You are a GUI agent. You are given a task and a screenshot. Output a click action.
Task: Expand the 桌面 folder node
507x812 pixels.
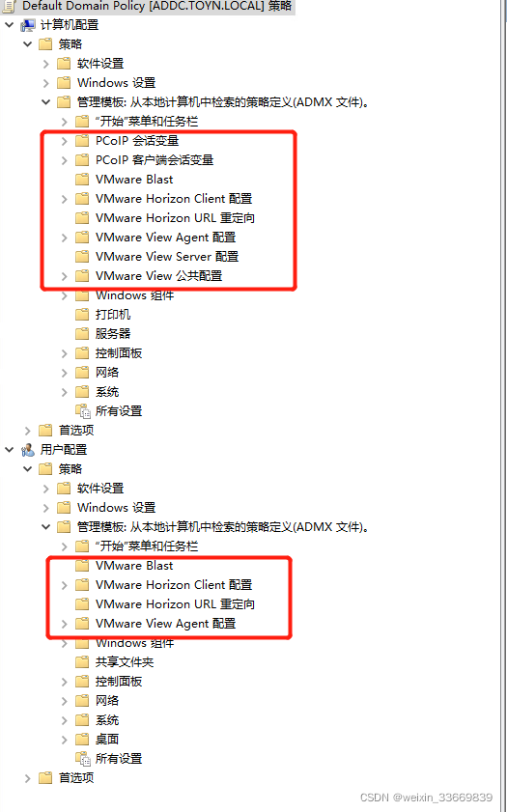tap(64, 739)
